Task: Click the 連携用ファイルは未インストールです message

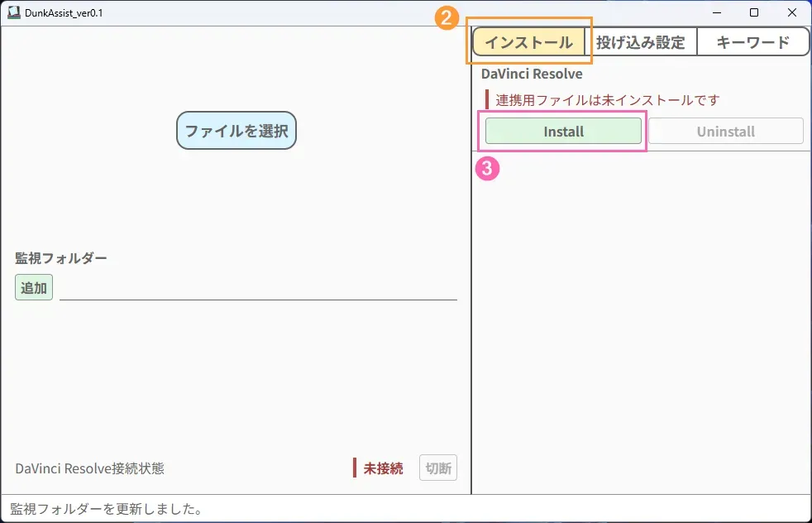Action: click(x=608, y=100)
